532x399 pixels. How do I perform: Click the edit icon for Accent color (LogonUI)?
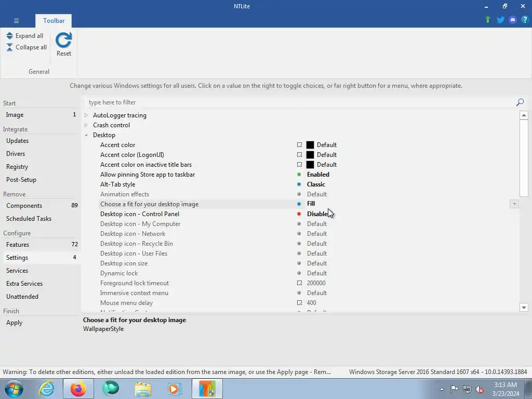(299, 155)
